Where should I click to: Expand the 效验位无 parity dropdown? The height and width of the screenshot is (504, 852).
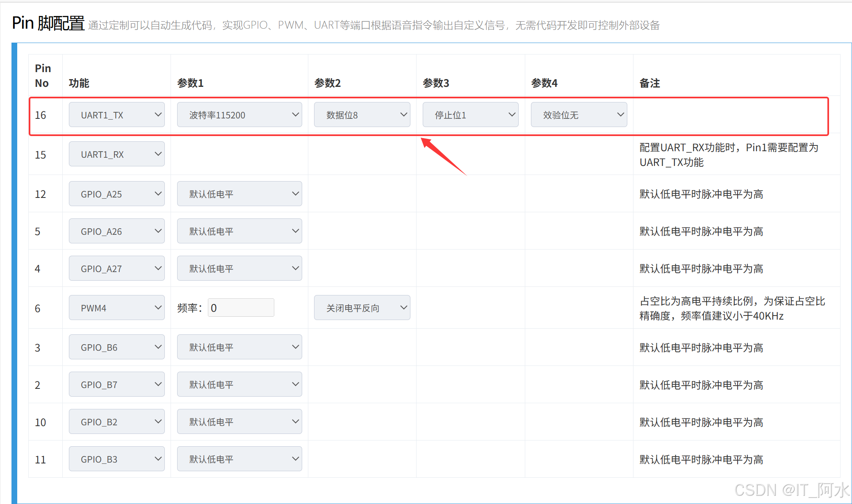579,115
